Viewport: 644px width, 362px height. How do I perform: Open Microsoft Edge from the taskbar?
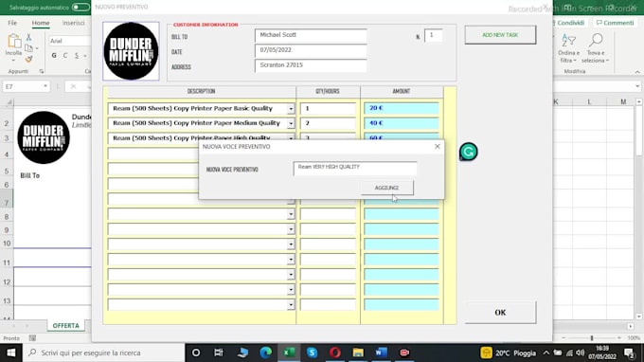coord(266,353)
